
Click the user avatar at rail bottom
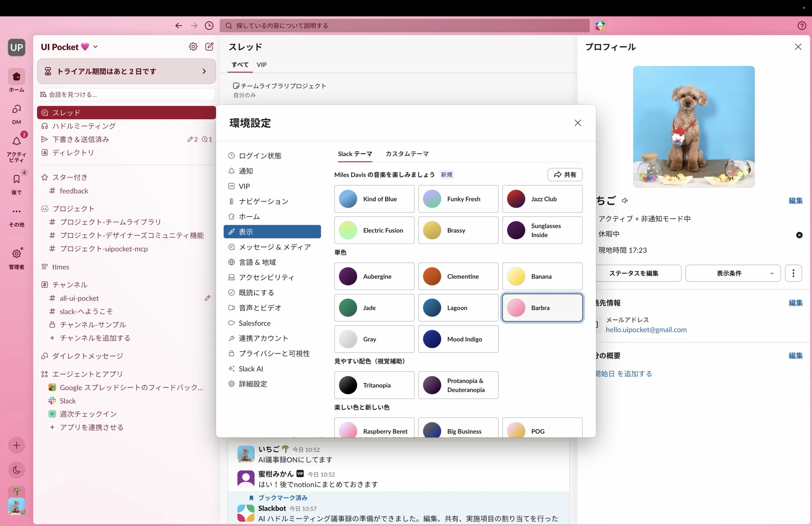pos(16,506)
